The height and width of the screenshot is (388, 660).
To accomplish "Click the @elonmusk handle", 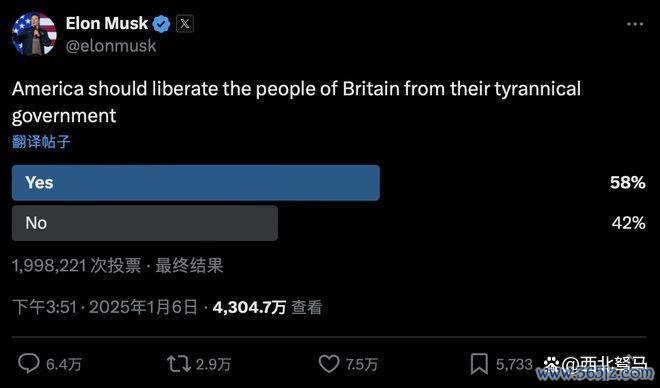I will click(x=111, y=46).
